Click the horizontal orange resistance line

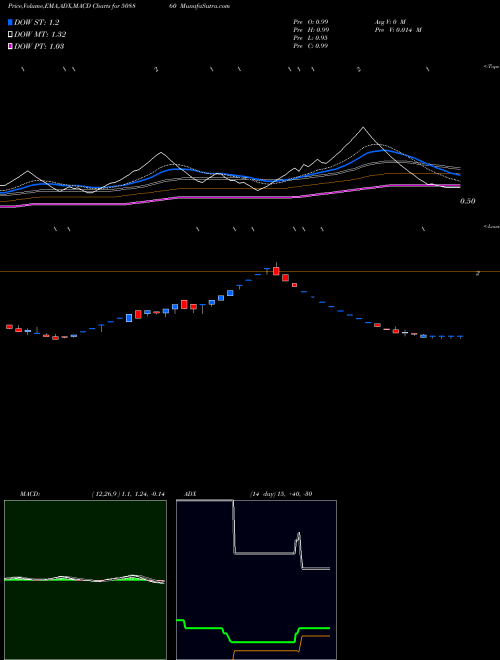pos(250,272)
